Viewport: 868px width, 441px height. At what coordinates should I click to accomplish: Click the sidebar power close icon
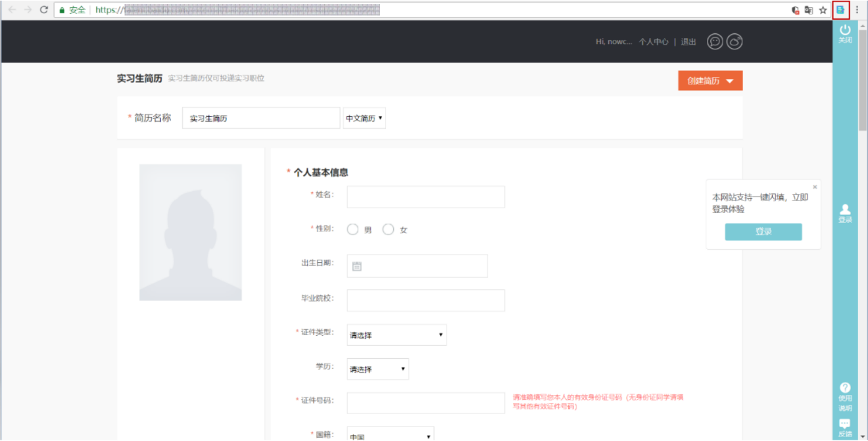(845, 30)
